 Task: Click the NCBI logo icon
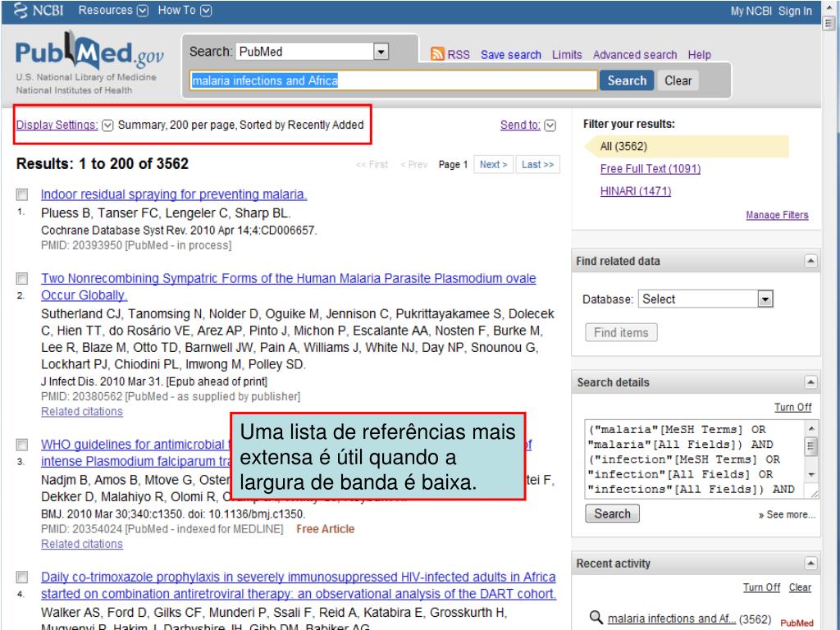pyautogui.click(x=21, y=10)
